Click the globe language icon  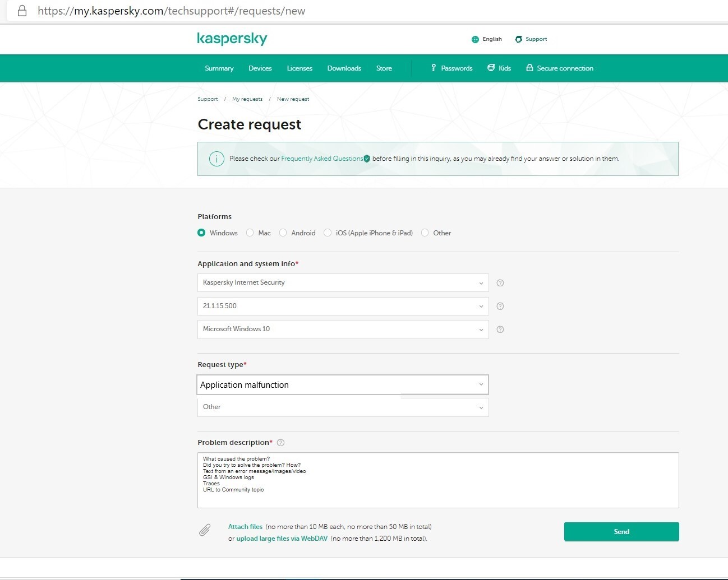(x=475, y=39)
